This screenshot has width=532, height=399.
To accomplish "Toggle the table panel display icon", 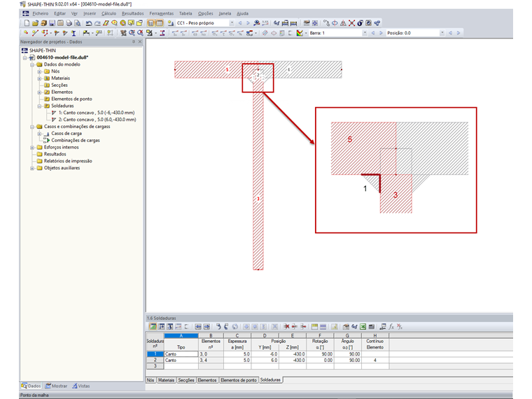I will 159,23.
